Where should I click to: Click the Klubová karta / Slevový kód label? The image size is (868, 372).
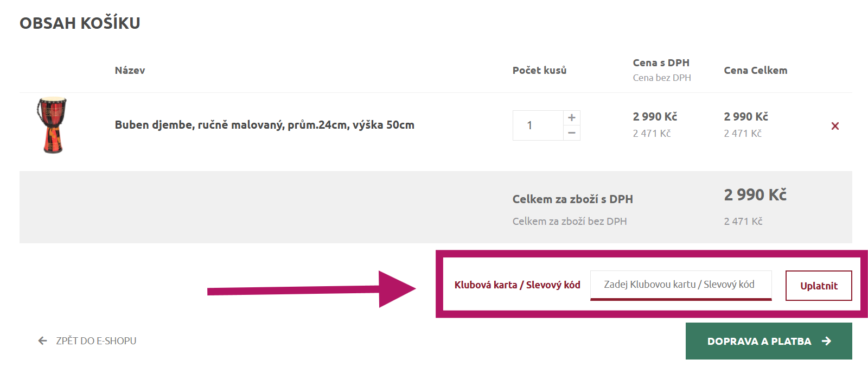pyautogui.click(x=517, y=285)
